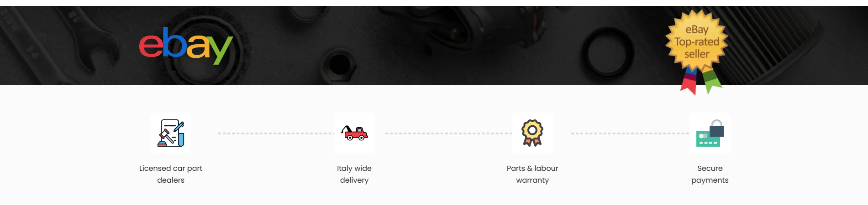Click the green ribbon tail on the badge
The width and height of the screenshot is (868, 205).
711,80
